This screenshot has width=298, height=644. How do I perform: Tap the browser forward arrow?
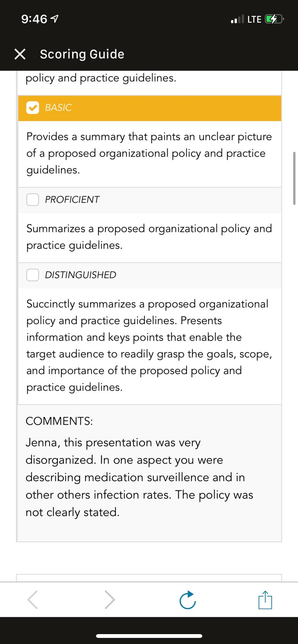(x=110, y=600)
